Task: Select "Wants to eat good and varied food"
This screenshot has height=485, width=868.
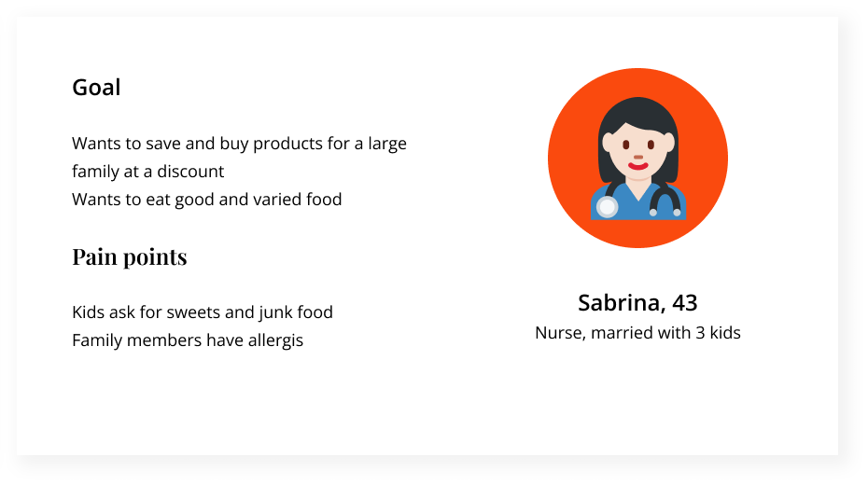Action: tap(207, 199)
